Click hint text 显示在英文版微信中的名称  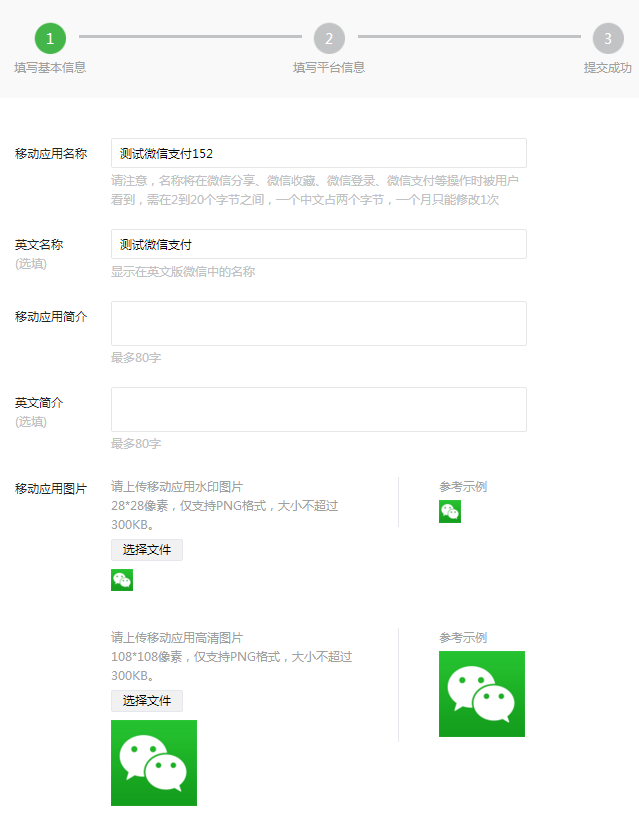183,272
